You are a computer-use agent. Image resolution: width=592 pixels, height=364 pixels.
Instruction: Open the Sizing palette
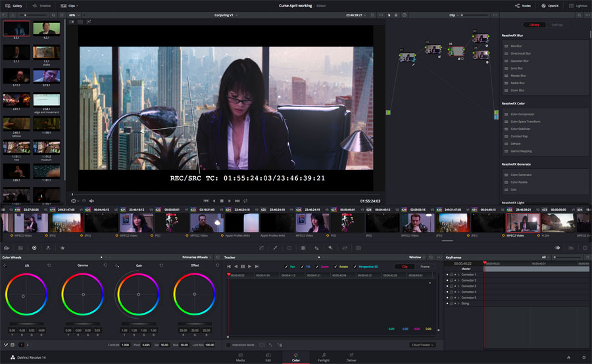[344, 248]
